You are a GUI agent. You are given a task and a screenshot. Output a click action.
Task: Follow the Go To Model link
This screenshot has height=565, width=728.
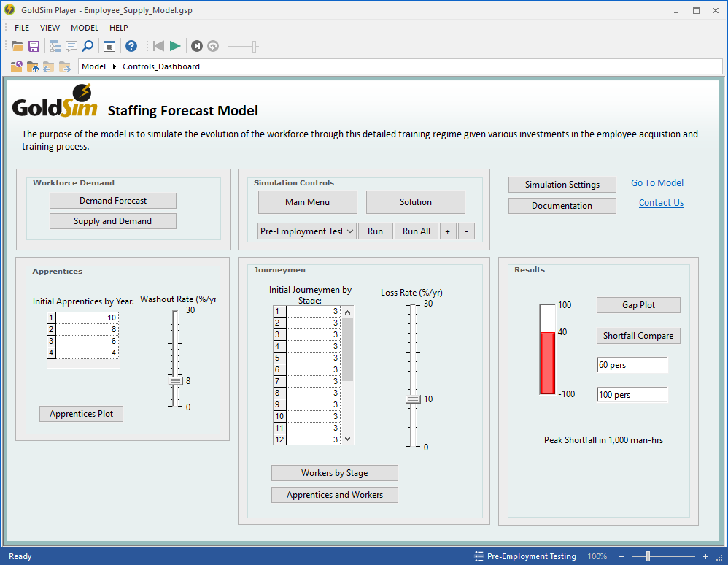click(657, 183)
